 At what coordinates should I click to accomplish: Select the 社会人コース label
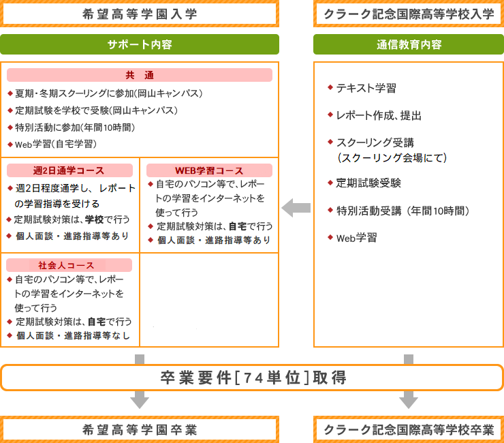pos(69,265)
